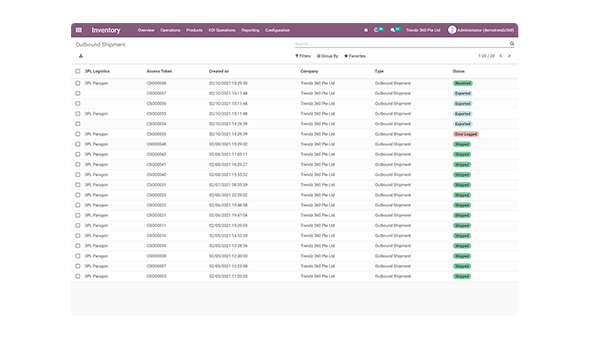Check the row CSO00048 checkbox
Viewport: 590px width, 360px height.
pos(78,144)
